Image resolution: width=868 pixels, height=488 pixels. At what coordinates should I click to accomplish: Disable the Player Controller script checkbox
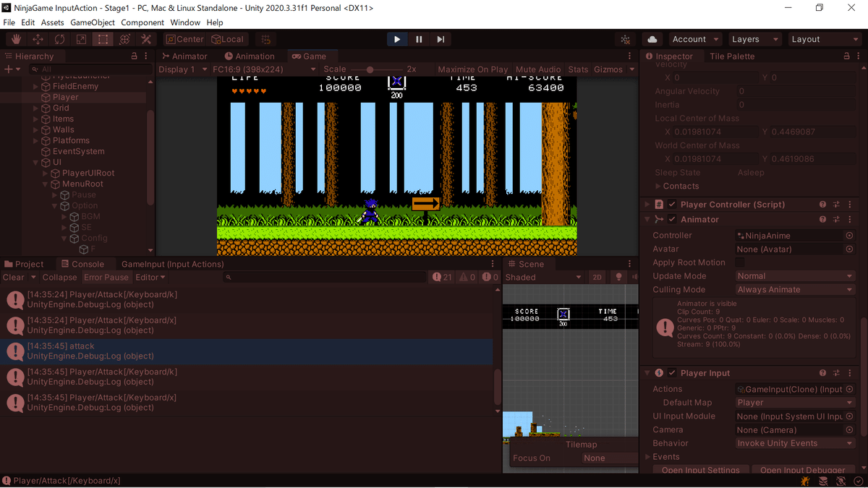click(672, 205)
